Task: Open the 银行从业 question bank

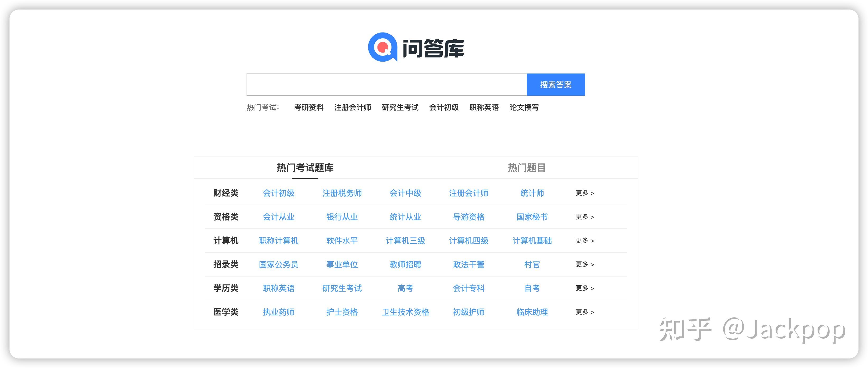Action: point(342,217)
